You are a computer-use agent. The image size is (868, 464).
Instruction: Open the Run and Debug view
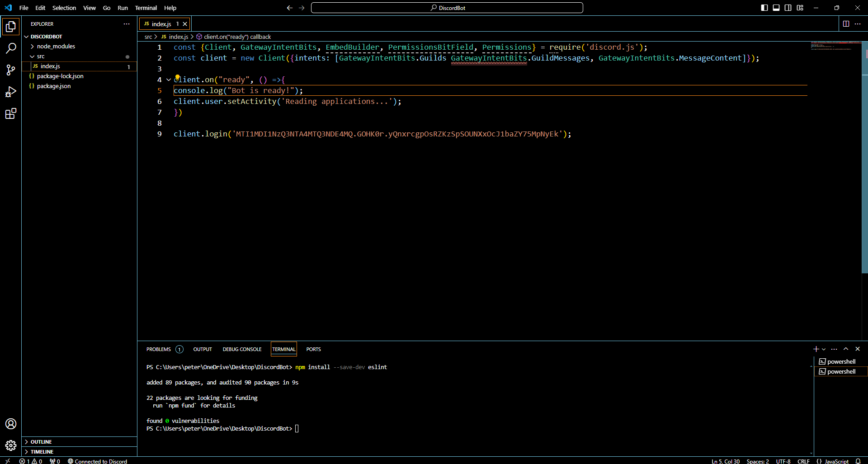point(11,92)
